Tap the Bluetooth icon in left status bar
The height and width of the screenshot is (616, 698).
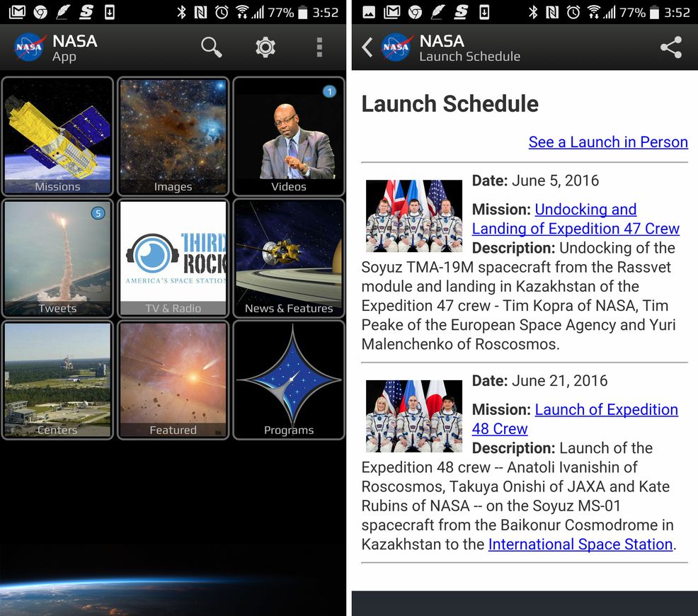181,12
